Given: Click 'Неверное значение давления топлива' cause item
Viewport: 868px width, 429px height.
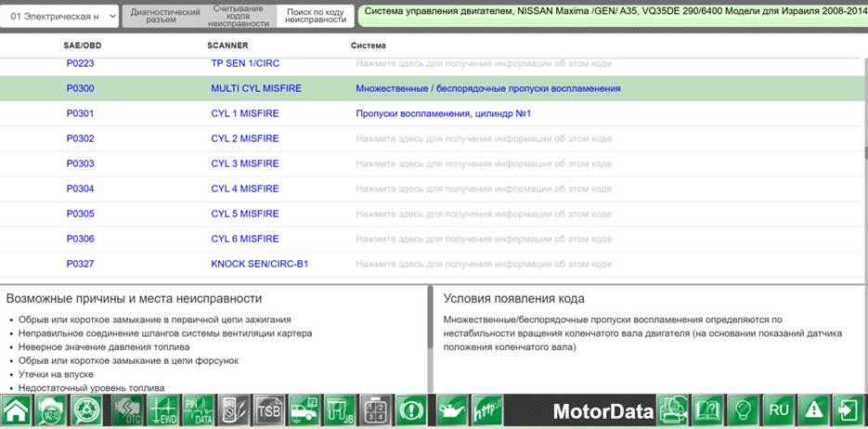Looking at the screenshot, I should [104, 347].
